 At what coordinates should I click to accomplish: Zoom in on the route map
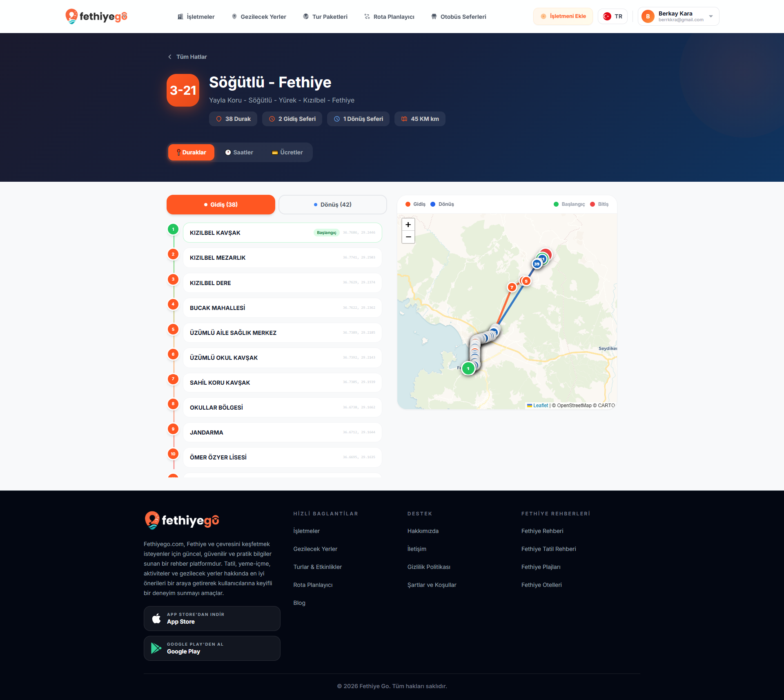click(408, 225)
